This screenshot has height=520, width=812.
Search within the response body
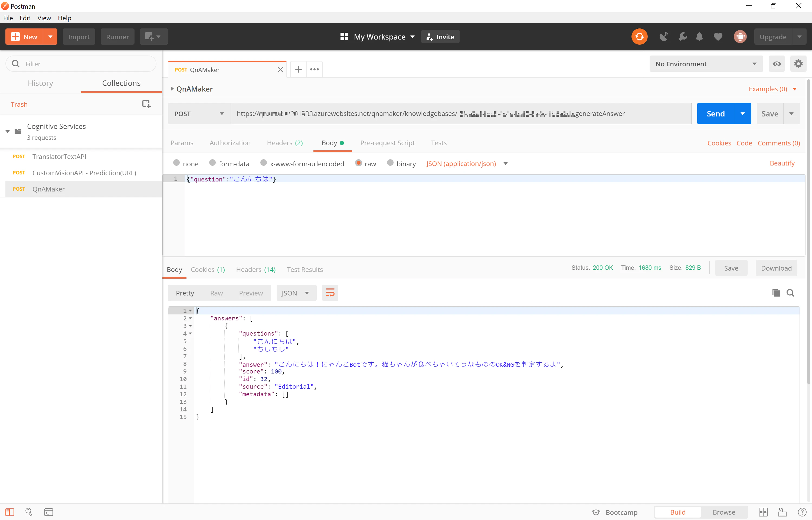coord(790,293)
